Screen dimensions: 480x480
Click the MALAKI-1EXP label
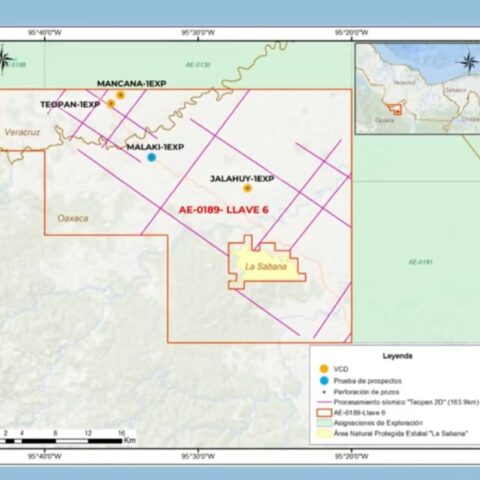click(155, 147)
